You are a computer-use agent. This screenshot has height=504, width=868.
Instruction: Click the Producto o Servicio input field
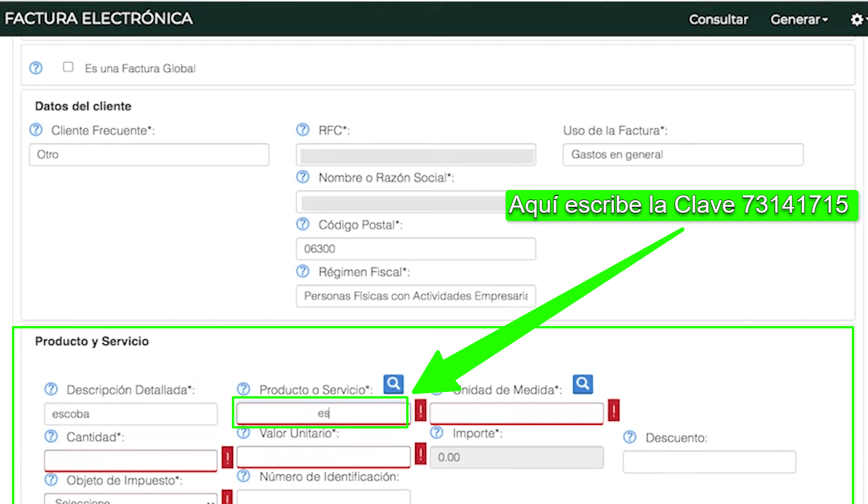click(x=322, y=414)
